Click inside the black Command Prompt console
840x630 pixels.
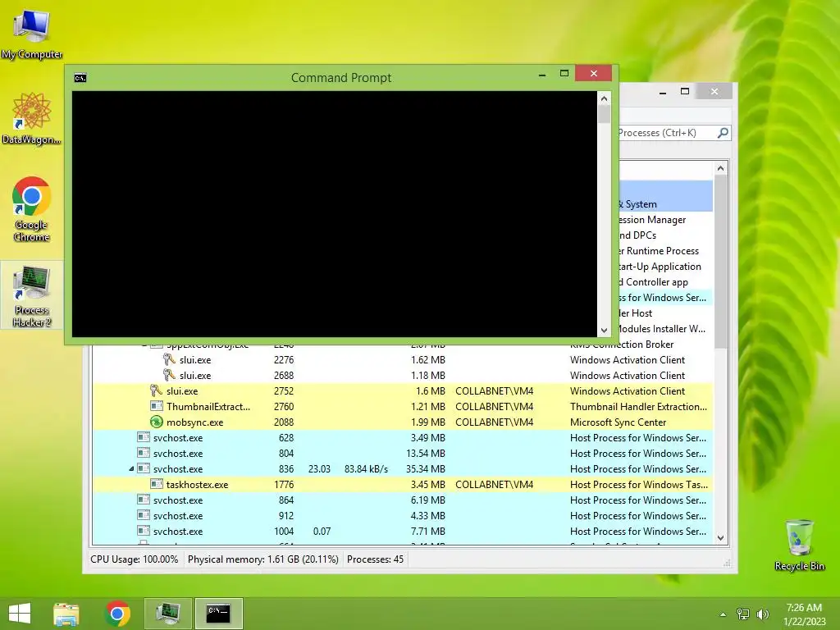click(x=335, y=214)
